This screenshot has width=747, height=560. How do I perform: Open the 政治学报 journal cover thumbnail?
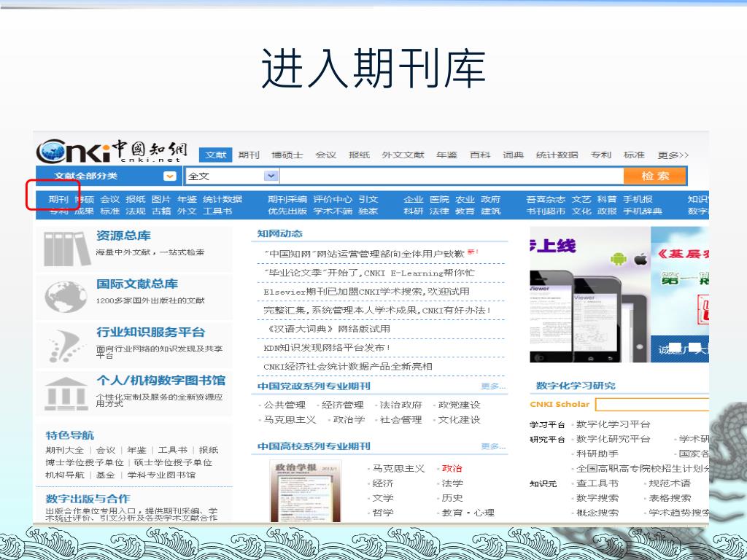(x=306, y=491)
